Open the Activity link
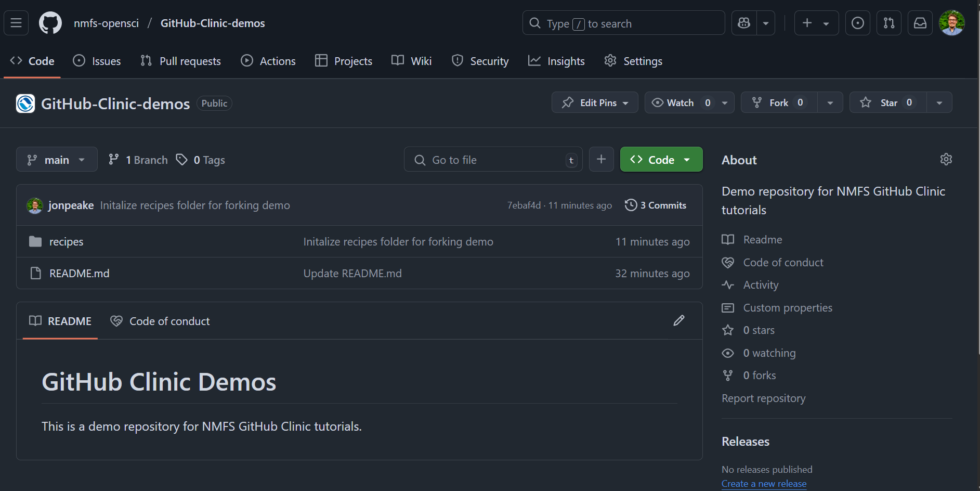 [750, 285]
